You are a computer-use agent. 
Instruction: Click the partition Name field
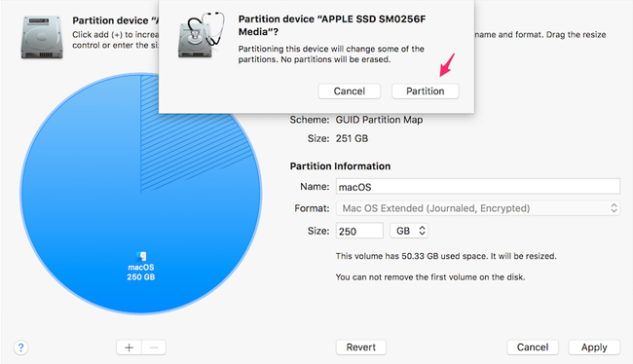click(478, 187)
